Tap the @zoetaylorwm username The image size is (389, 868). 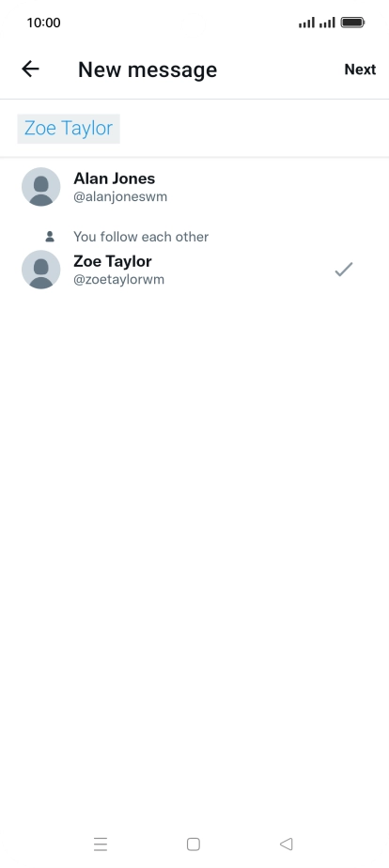(119, 279)
